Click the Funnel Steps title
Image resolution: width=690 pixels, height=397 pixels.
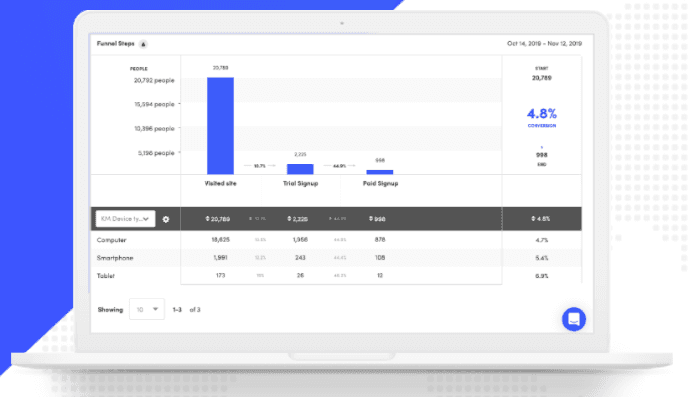point(115,44)
